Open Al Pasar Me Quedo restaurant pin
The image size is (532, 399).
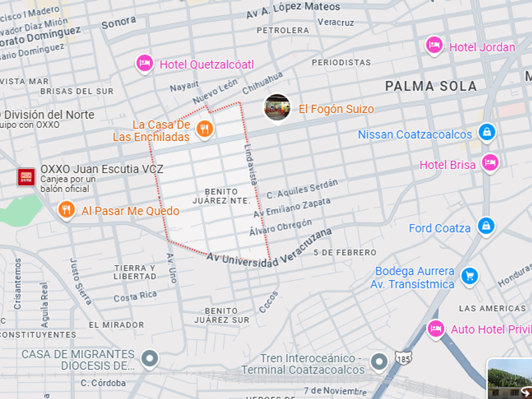[x=66, y=210]
